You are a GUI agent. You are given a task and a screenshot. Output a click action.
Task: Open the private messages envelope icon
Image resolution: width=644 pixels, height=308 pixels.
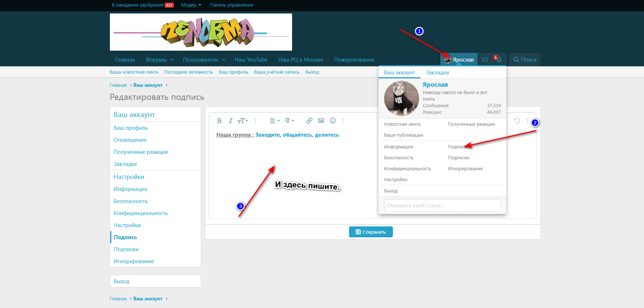pyautogui.click(x=484, y=60)
